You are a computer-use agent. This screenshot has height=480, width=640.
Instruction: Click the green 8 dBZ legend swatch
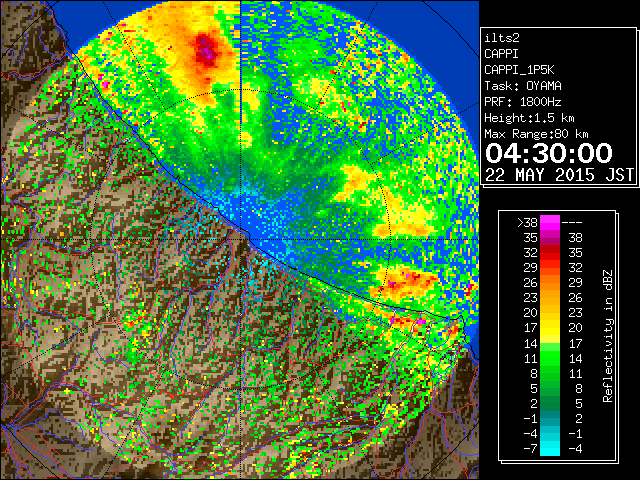[550, 373]
